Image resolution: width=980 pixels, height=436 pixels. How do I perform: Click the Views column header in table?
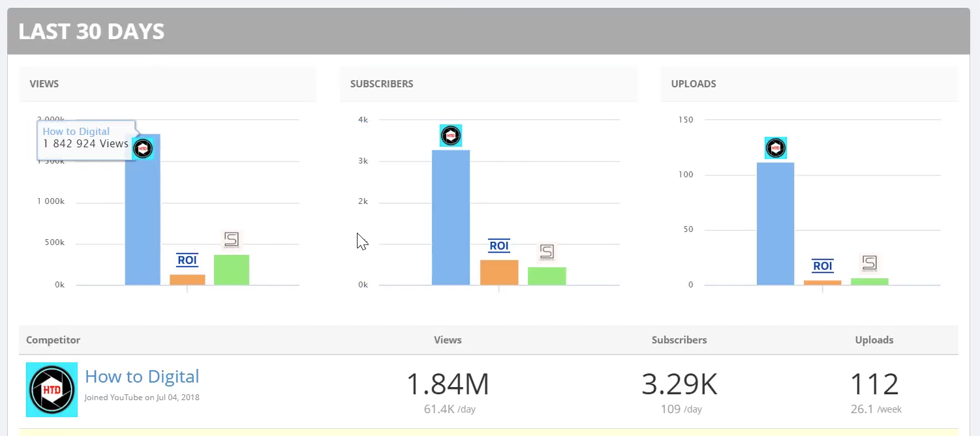448,340
